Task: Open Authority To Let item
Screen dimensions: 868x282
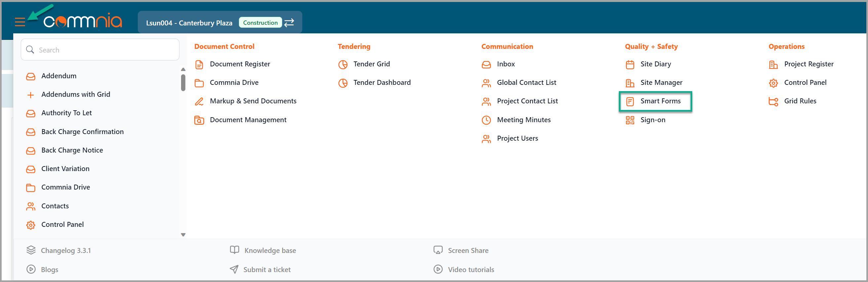Action: click(x=66, y=113)
